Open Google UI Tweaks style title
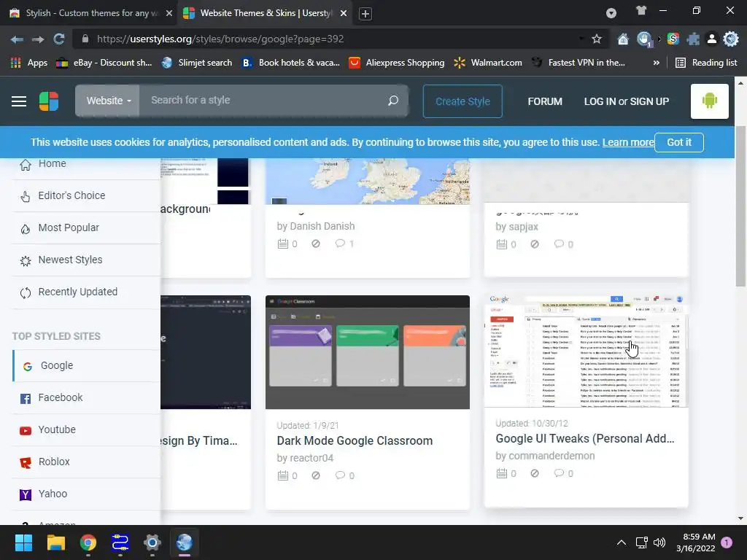This screenshot has width=747, height=560. [x=585, y=438]
